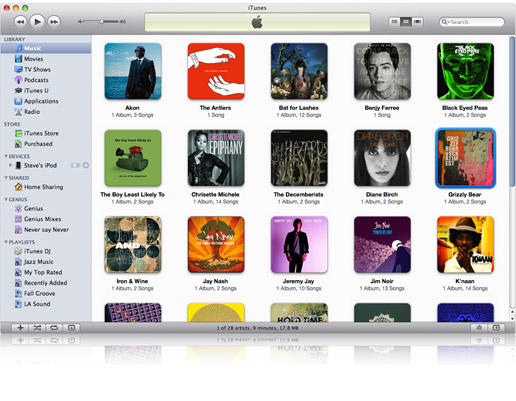Image resolution: width=516 pixels, height=401 pixels.
Task: Collapse the GENIUS section triangle
Action: click(x=6, y=199)
